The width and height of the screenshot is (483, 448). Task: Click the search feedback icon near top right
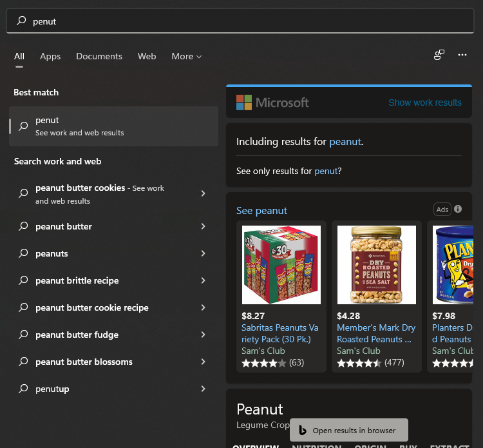click(x=439, y=55)
